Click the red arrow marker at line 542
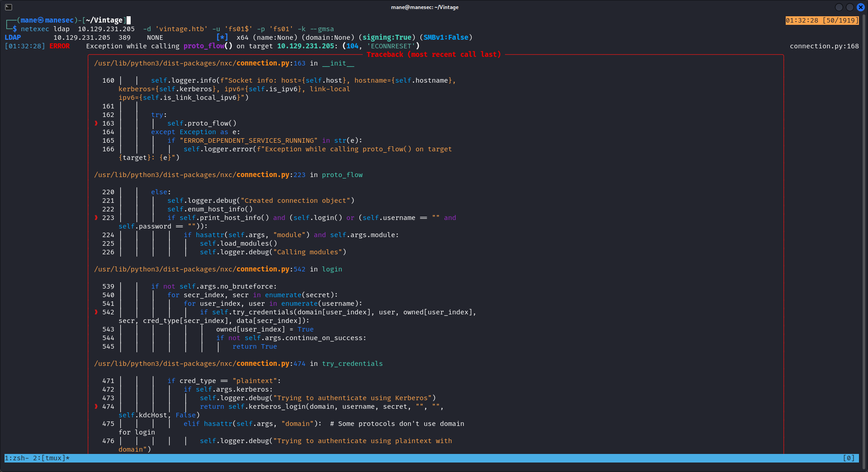 96,312
